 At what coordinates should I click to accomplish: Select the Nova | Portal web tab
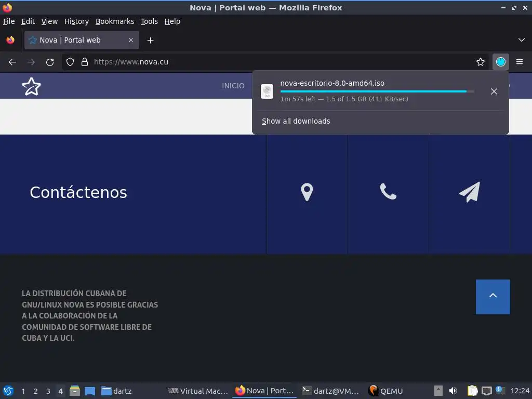[x=82, y=40]
